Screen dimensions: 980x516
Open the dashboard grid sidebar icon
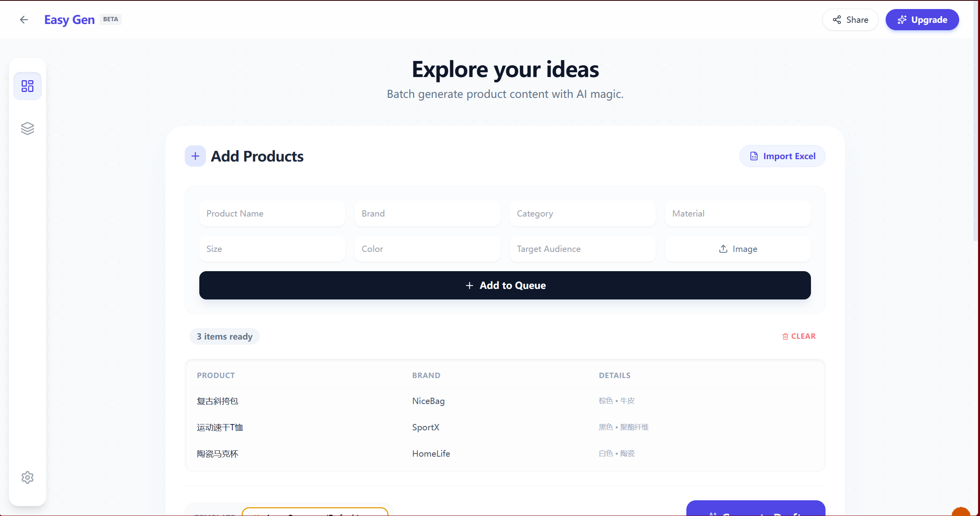point(28,86)
